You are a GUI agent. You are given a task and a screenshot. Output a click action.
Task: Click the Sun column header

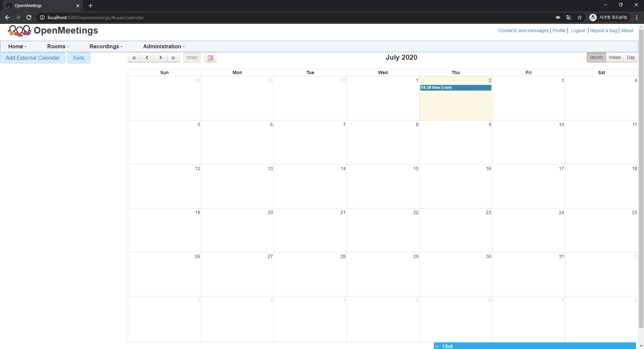[x=164, y=72]
